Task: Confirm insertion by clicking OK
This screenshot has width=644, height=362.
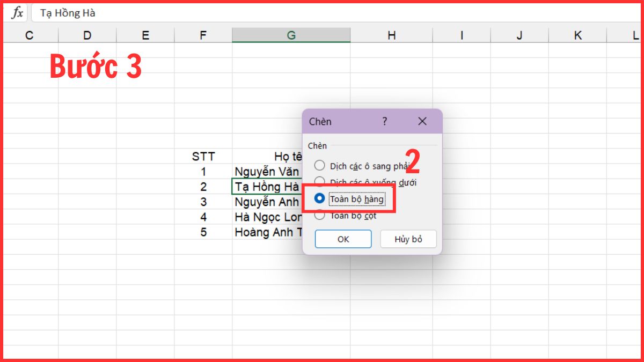Action: tap(343, 239)
